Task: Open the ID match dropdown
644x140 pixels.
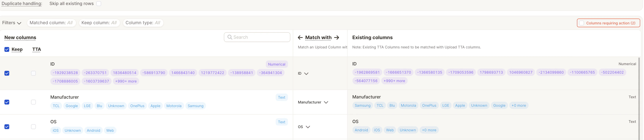Action: point(303,73)
